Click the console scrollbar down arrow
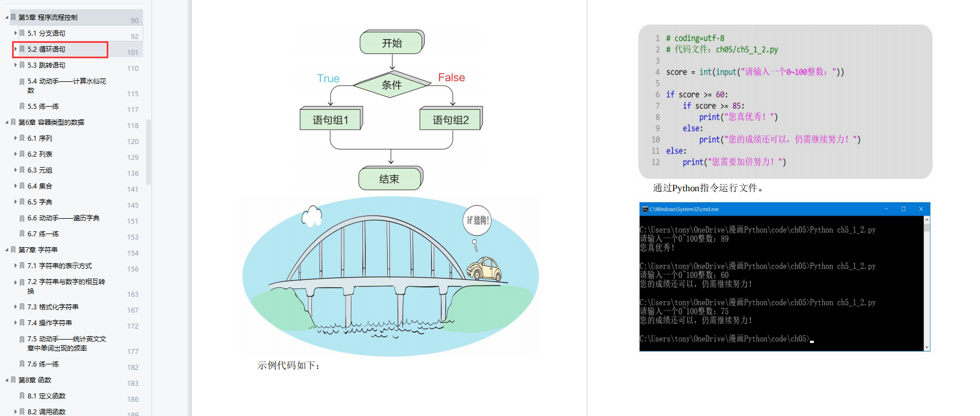Screen dimensions: 980x416 [927, 347]
